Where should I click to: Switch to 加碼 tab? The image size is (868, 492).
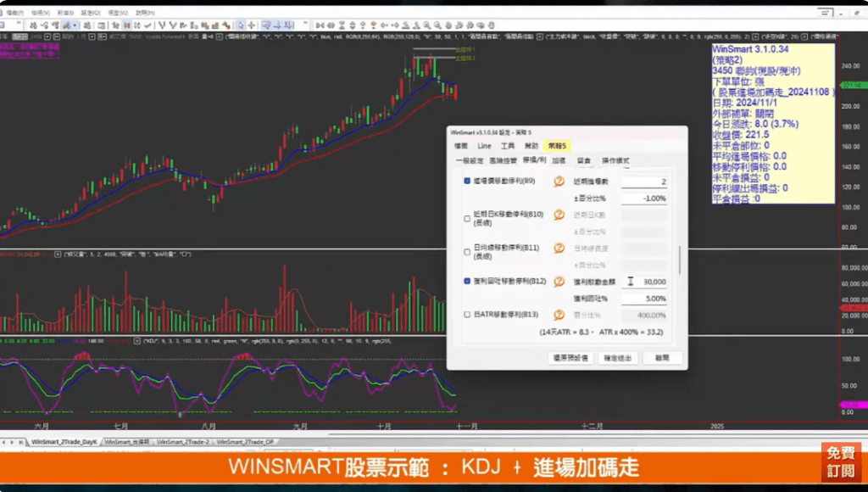559,160
